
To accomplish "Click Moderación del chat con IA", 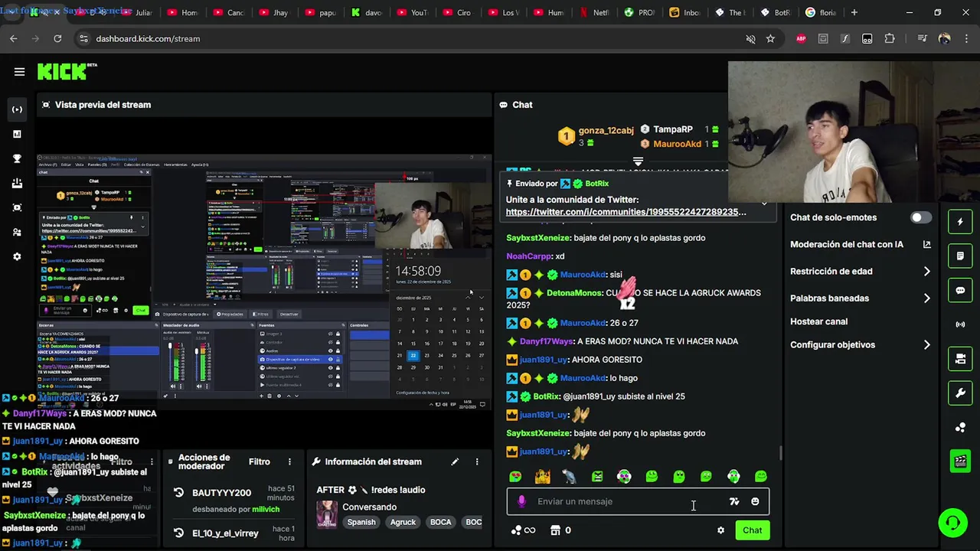I will 847,244.
